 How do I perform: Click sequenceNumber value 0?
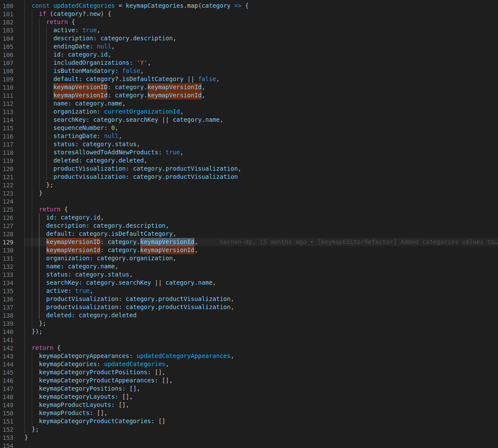[x=112, y=128]
